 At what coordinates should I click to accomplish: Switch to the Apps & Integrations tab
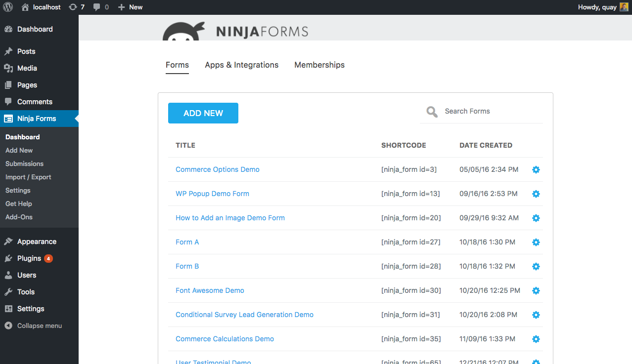(x=241, y=65)
